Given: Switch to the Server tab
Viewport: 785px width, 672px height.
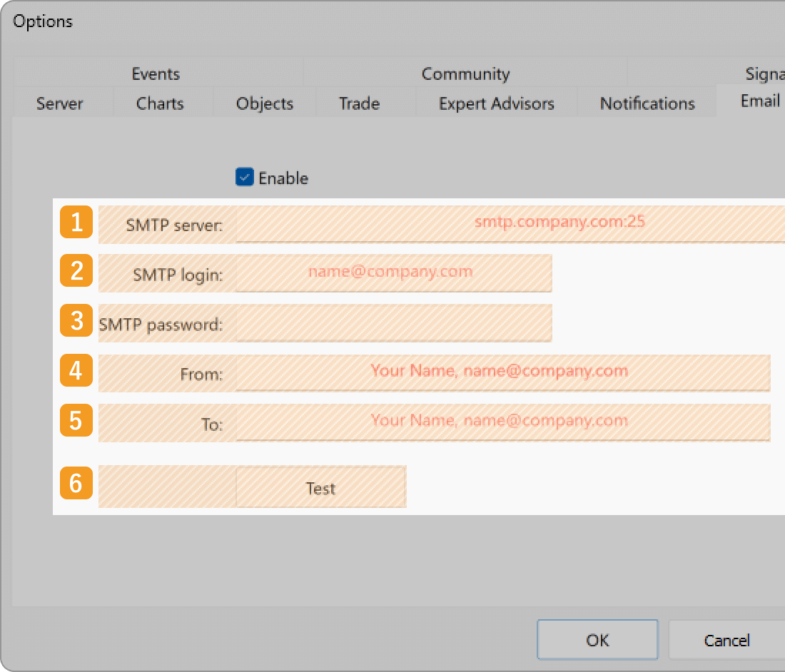Looking at the screenshot, I should 60,103.
